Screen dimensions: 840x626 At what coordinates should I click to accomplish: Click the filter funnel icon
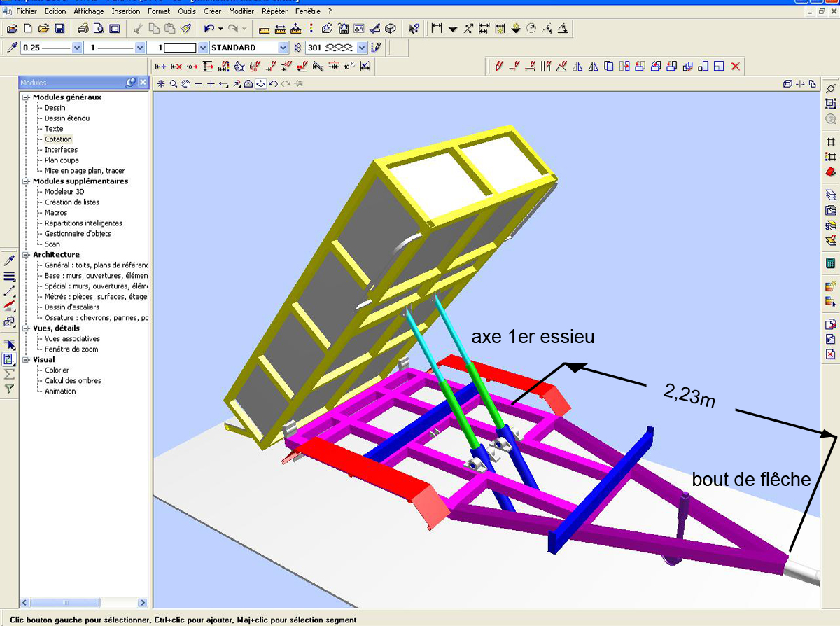pyautogui.click(x=9, y=389)
